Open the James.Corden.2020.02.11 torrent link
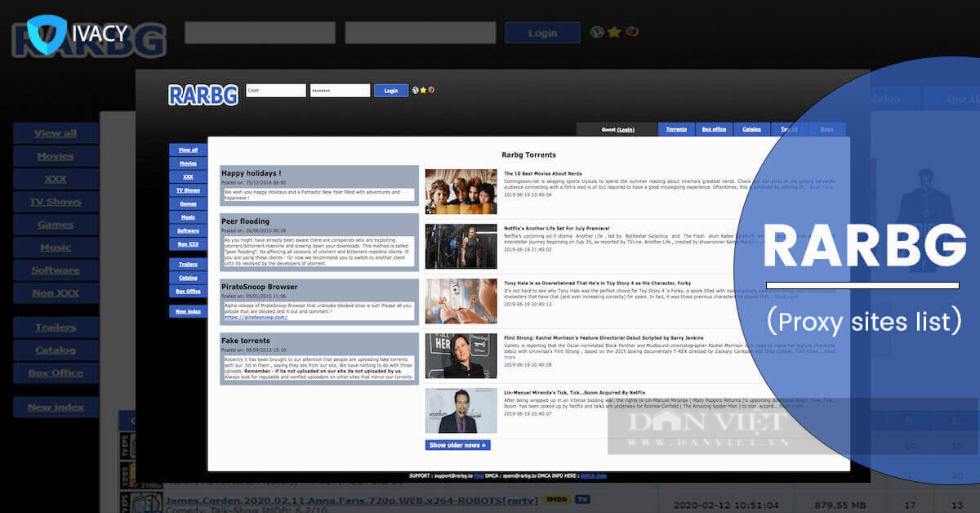 coord(351,499)
